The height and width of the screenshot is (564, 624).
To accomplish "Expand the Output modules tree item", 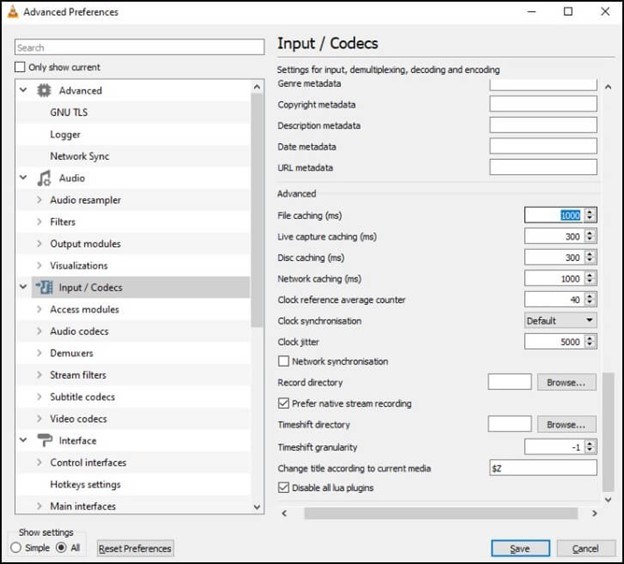I will 39,244.
